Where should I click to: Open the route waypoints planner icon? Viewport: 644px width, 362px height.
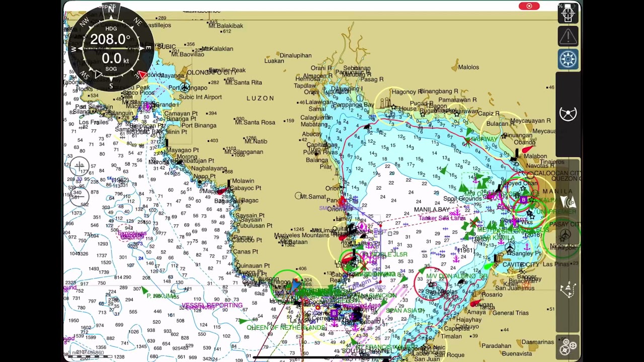pyautogui.click(x=568, y=290)
